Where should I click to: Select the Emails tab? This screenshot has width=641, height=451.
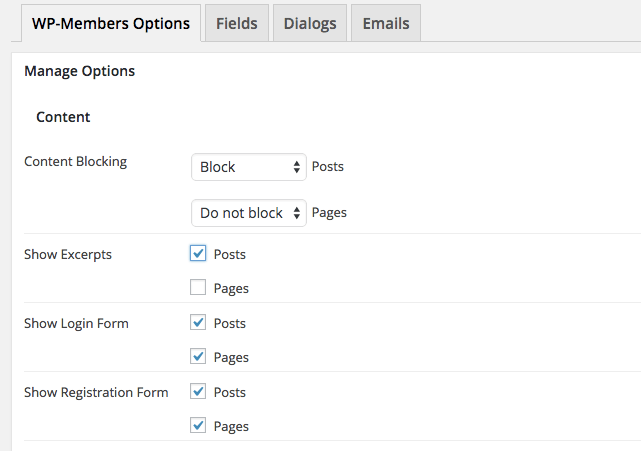[x=385, y=23]
